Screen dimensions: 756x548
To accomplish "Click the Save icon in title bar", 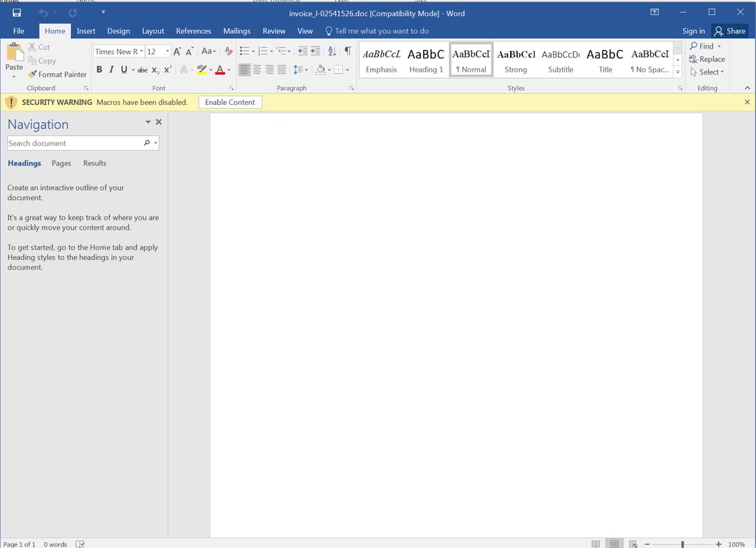I will 17,13.
